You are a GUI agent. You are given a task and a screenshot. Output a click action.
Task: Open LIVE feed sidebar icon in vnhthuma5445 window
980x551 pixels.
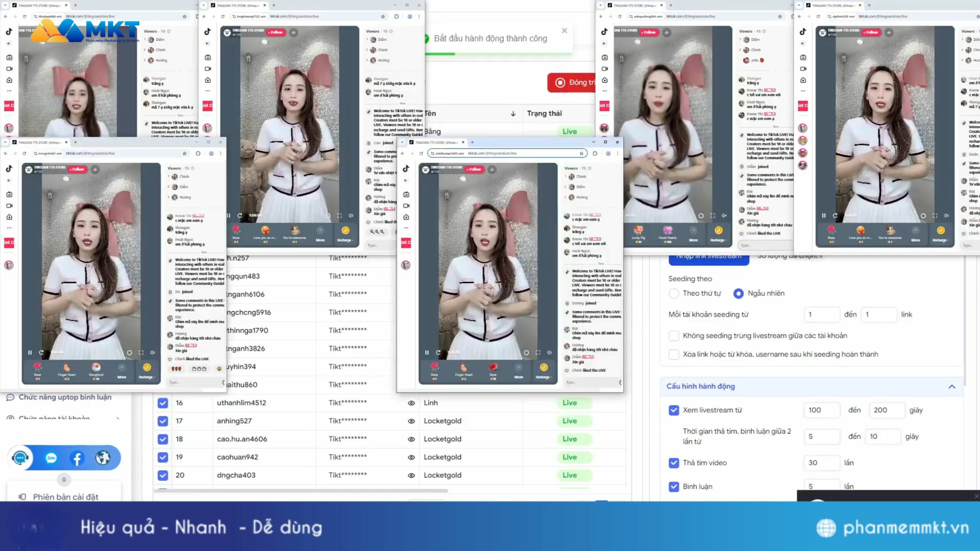tap(406, 194)
